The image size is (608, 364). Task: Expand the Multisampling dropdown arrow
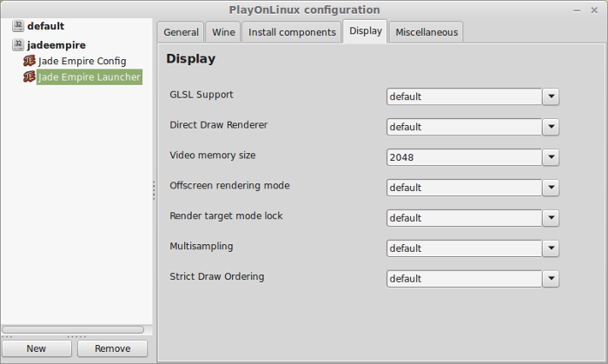pos(551,248)
